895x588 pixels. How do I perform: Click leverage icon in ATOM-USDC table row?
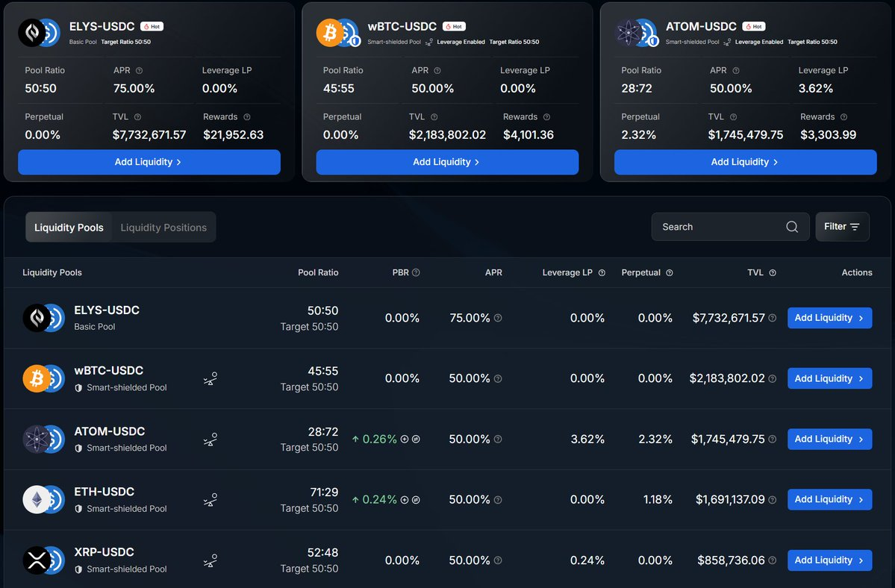[210, 440]
